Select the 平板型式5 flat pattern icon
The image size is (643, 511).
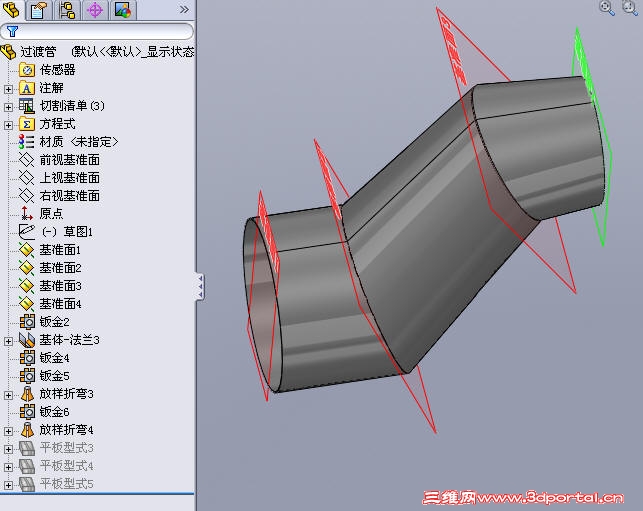27,484
